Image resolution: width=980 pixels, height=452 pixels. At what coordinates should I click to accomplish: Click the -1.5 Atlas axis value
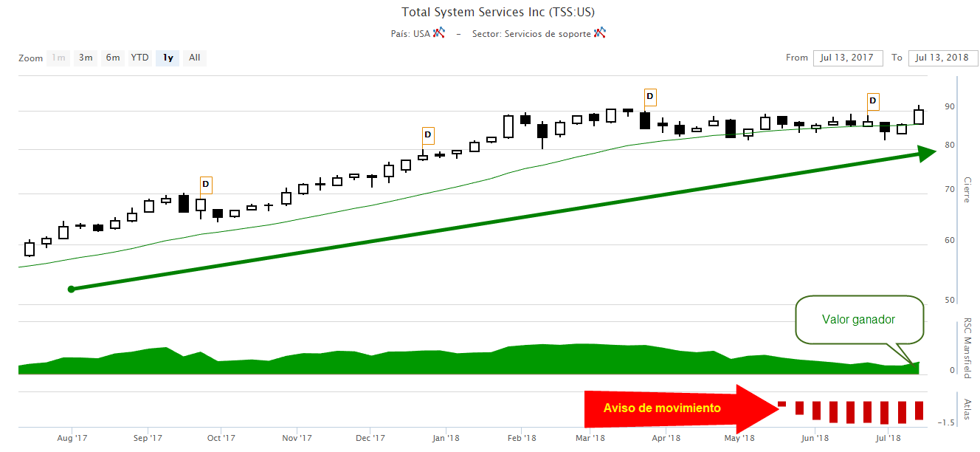(x=947, y=422)
